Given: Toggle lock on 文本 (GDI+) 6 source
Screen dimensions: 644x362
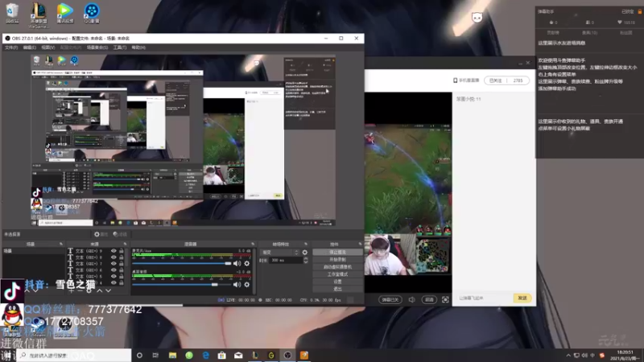Looking at the screenshot, I should pos(122,270).
